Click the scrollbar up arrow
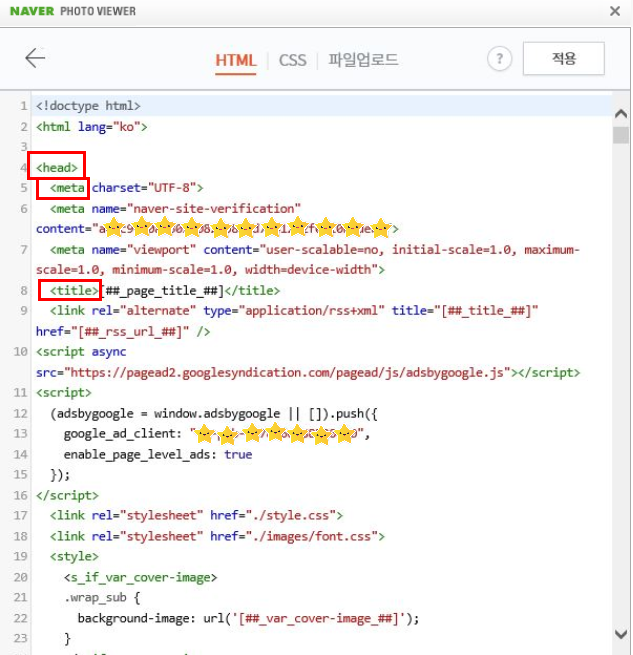Viewport: 633px width, 655px height. (x=621, y=113)
